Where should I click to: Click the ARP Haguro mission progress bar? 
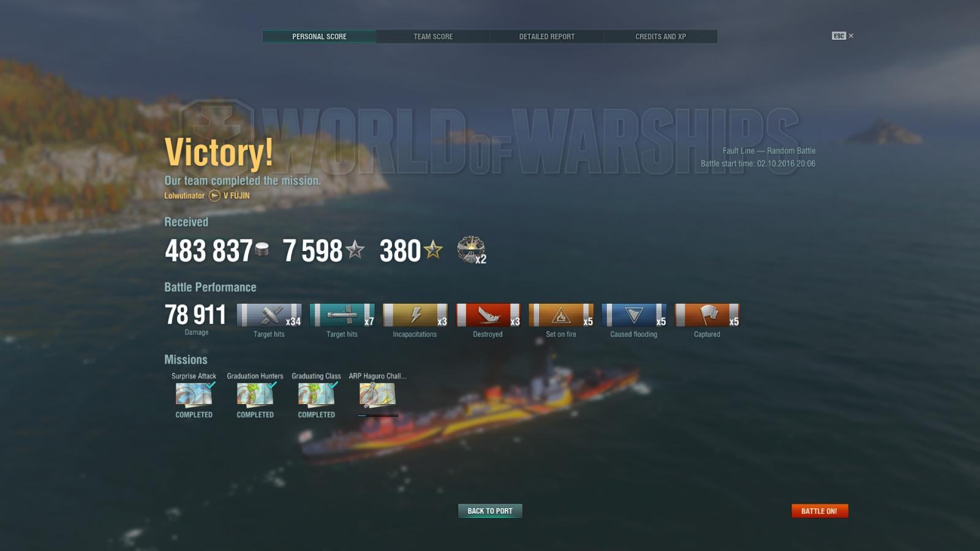point(377,416)
